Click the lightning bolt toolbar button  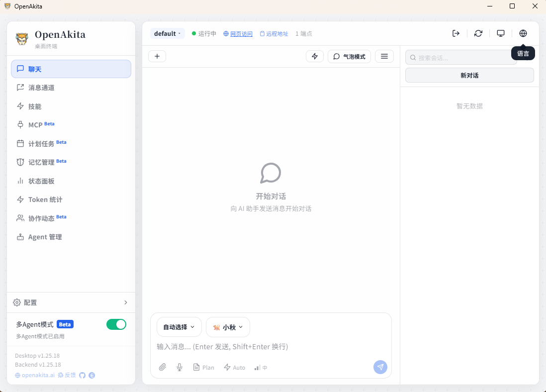pos(315,56)
